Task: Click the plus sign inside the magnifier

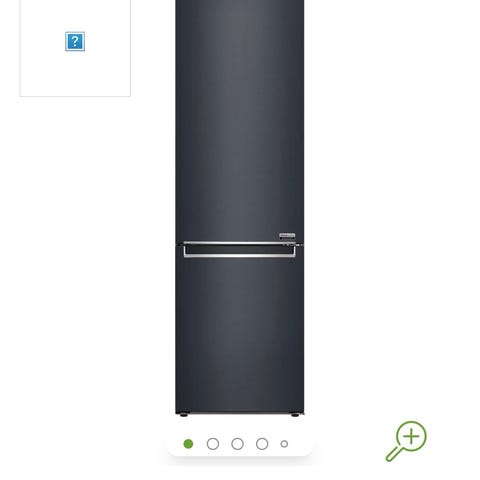Action: click(411, 437)
